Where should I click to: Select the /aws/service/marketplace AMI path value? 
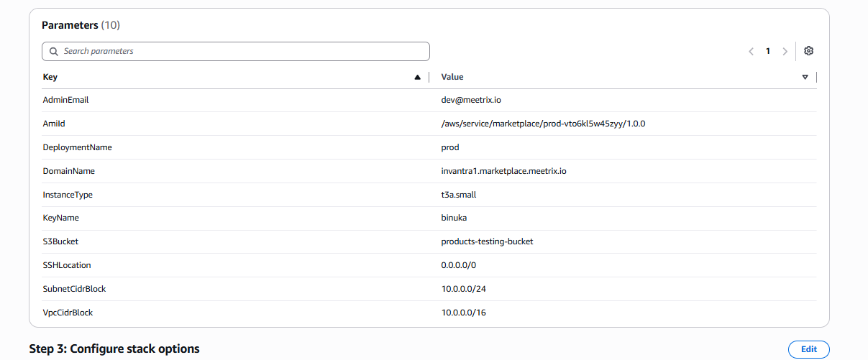(543, 124)
